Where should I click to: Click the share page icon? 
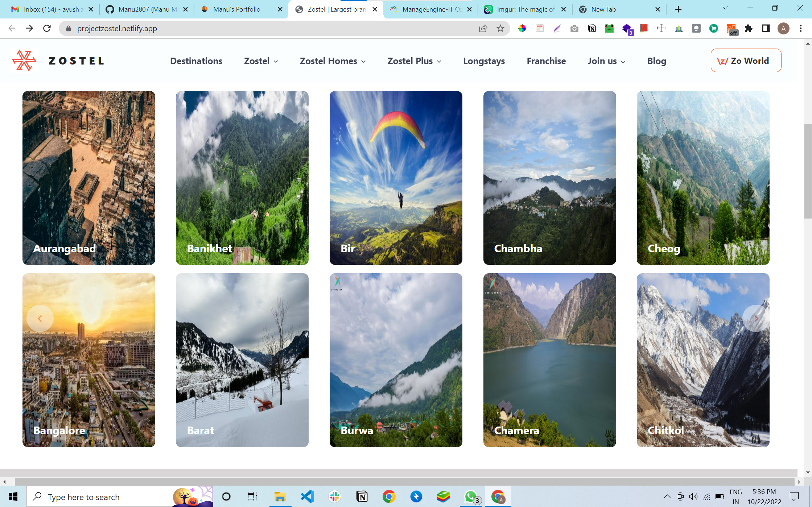pos(483,28)
